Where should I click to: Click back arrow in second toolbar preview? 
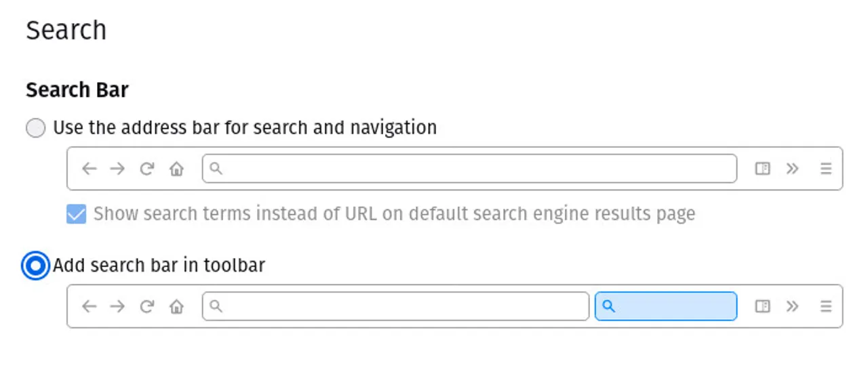[89, 306]
